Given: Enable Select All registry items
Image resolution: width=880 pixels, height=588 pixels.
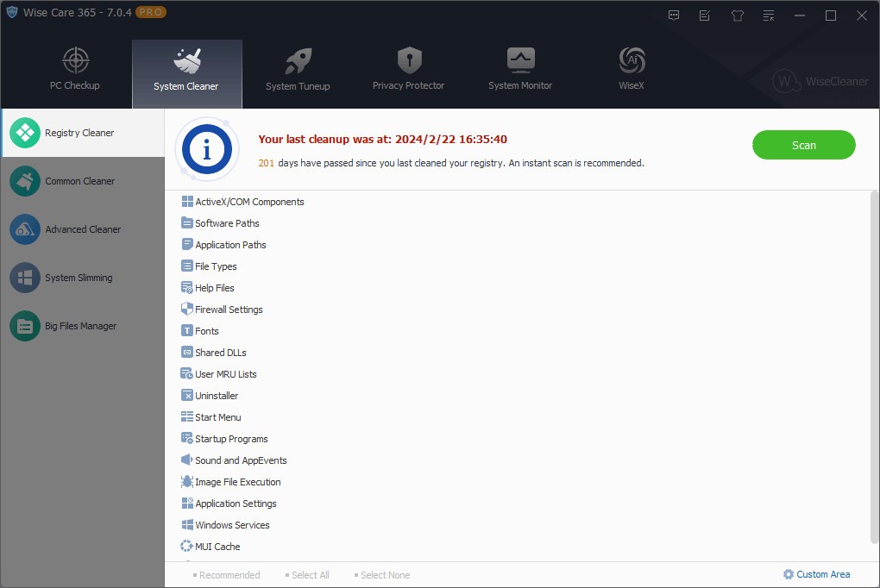Looking at the screenshot, I should point(307,574).
